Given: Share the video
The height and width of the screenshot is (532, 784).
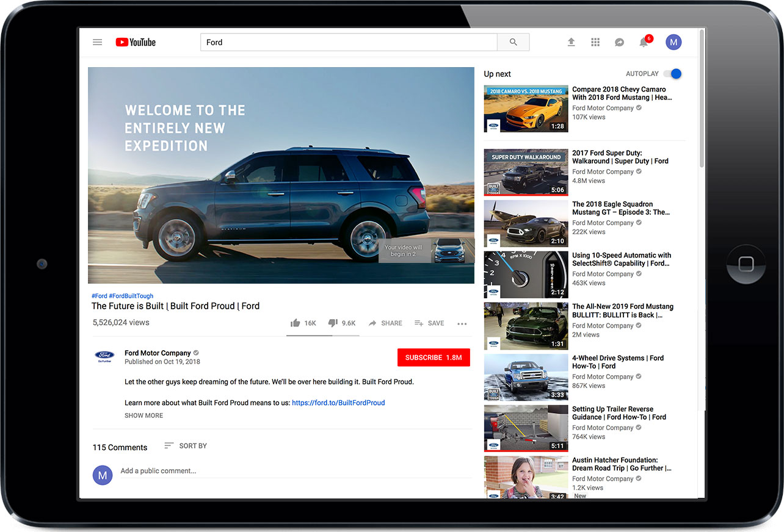Looking at the screenshot, I should tap(385, 323).
